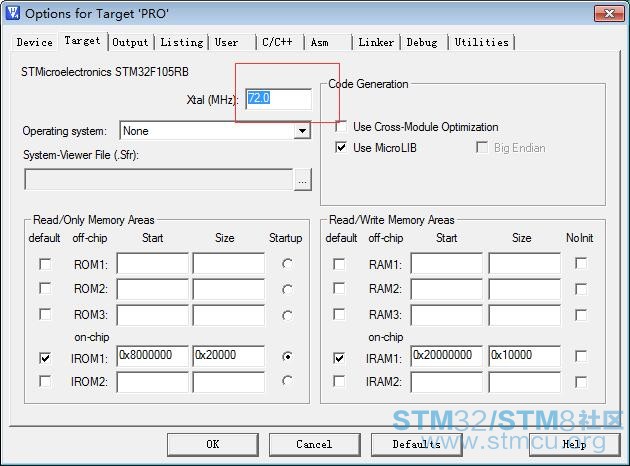Close the Options for Target dialog
Image resolution: width=630 pixels, height=466 pixels.
[609, 14]
